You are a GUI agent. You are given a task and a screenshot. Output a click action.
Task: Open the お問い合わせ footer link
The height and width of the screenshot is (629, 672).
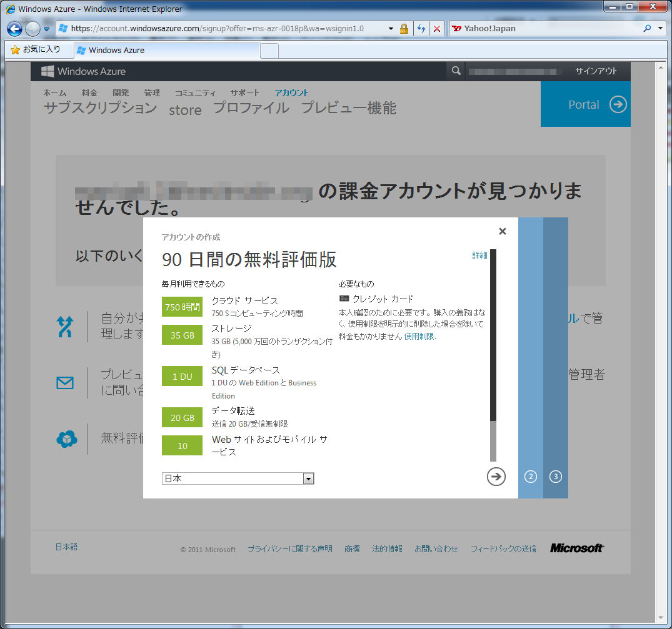click(x=436, y=549)
